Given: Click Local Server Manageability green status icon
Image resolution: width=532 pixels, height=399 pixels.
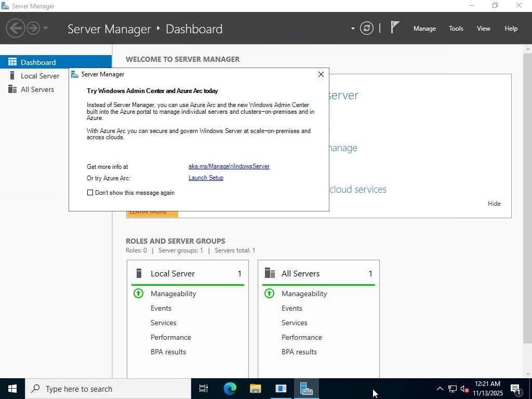Looking at the screenshot, I should click(138, 293).
